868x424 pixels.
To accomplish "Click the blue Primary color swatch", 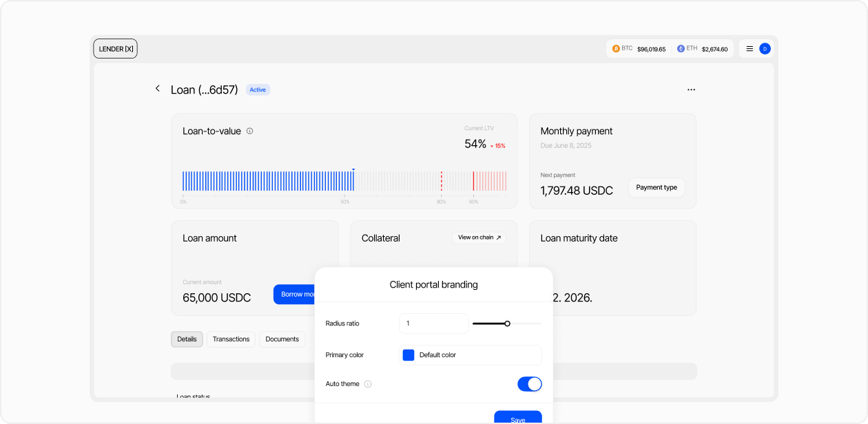I will pyautogui.click(x=409, y=355).
